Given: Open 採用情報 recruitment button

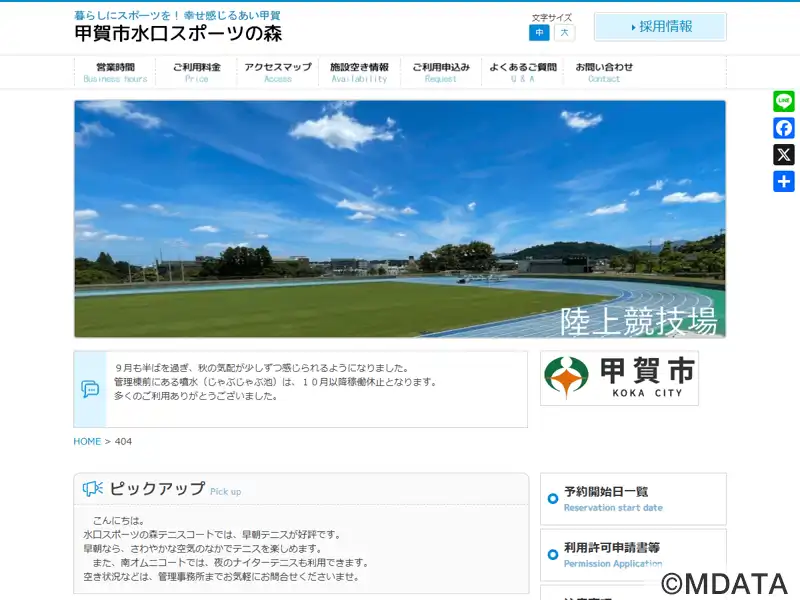Looking at the screenshot, I should tap(660, 27).
